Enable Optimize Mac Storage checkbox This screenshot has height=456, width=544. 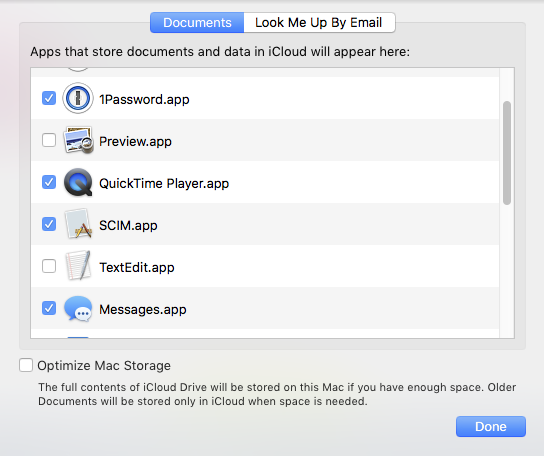(26, 365)
